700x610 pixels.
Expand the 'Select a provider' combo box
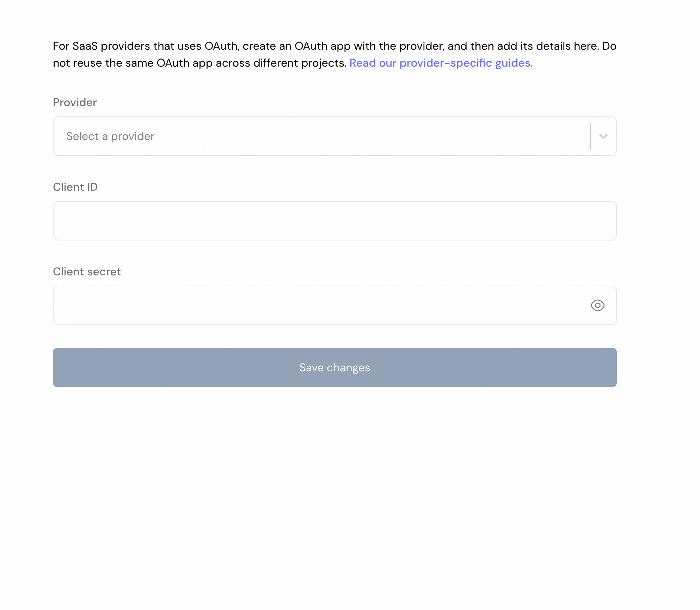click(334, 136)
